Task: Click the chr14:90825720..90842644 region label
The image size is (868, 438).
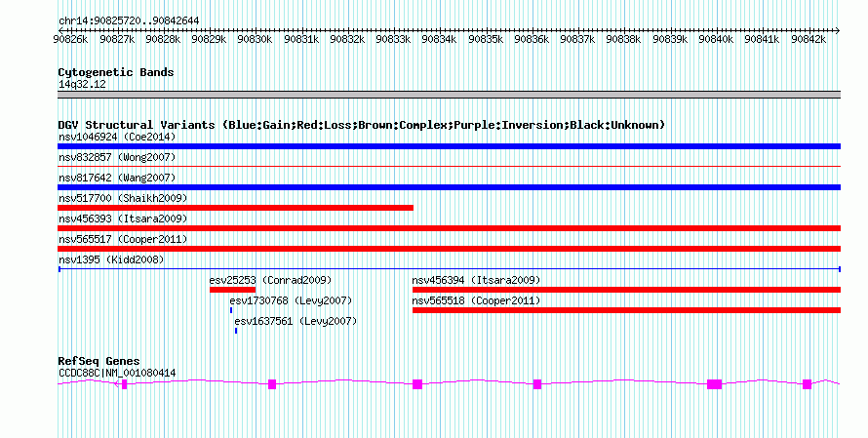Action: click(x=129, y=21)
